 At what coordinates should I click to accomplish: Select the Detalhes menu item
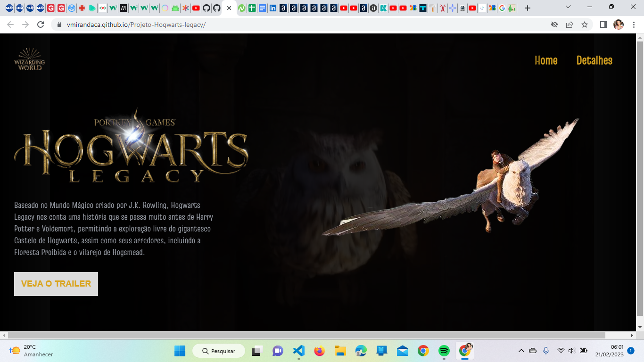(594, 60)
